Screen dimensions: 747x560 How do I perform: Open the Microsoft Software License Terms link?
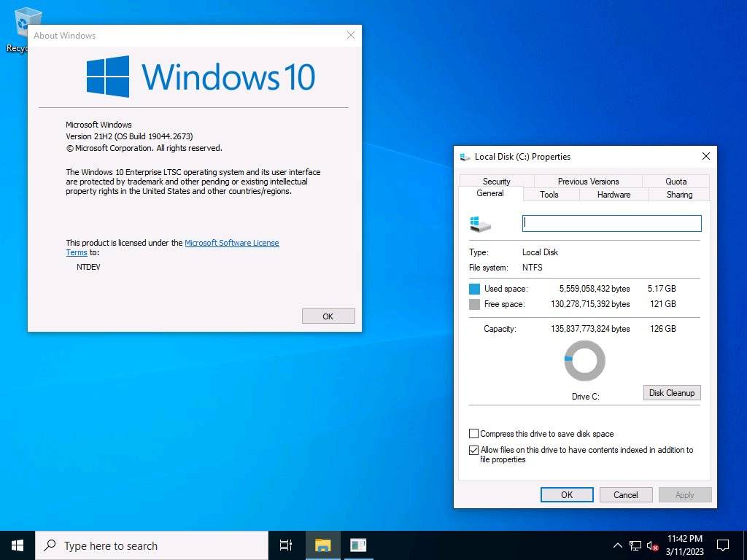pyautogui.click(x=232, y=242)
